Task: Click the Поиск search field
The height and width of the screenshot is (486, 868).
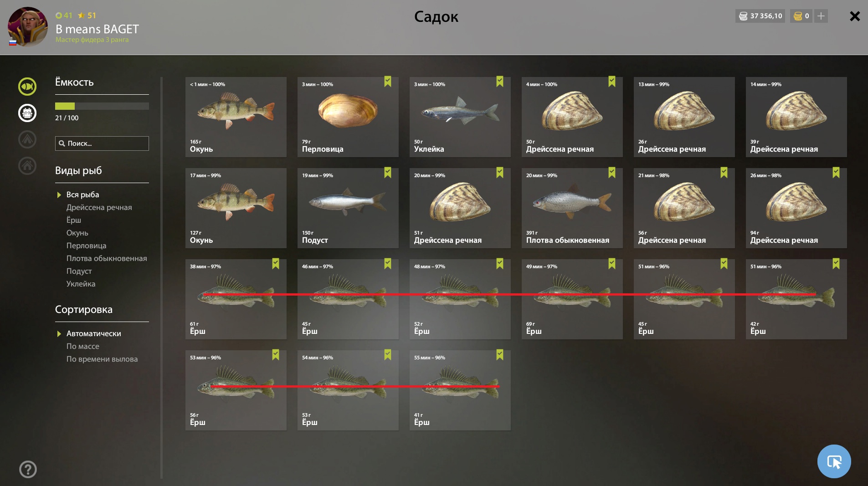Action: (x=102, y=143)
